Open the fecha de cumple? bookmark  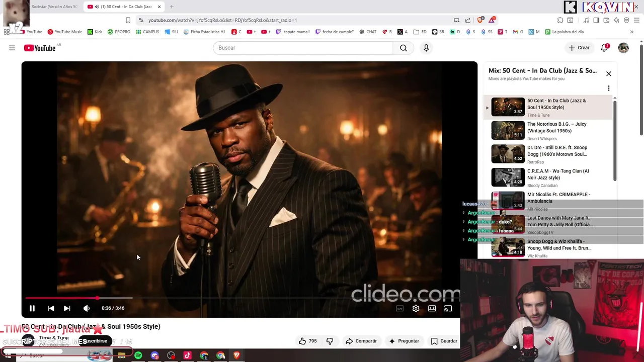pyautogui.click(x=335, y=32)
